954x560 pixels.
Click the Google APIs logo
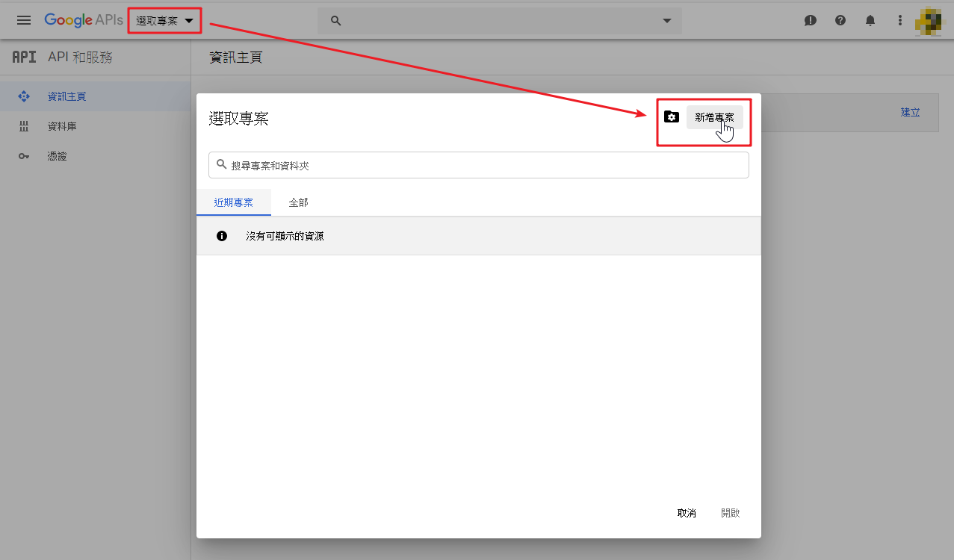[x=83, y=21]
